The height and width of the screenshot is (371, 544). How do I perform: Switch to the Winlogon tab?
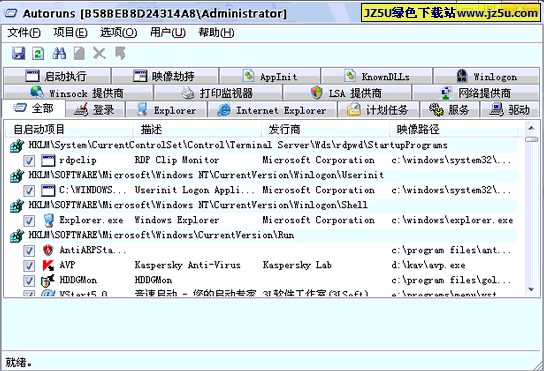point(486,76)
